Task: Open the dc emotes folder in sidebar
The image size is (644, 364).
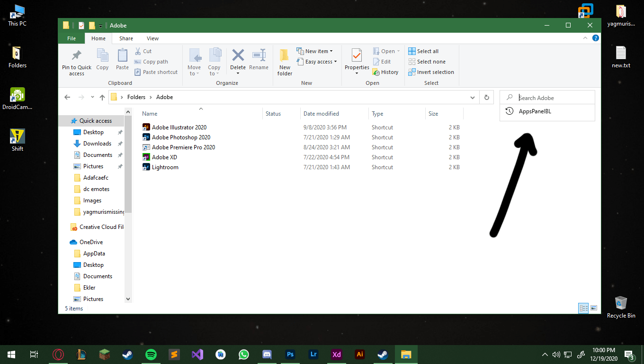Action: click(x=96, y=189)
